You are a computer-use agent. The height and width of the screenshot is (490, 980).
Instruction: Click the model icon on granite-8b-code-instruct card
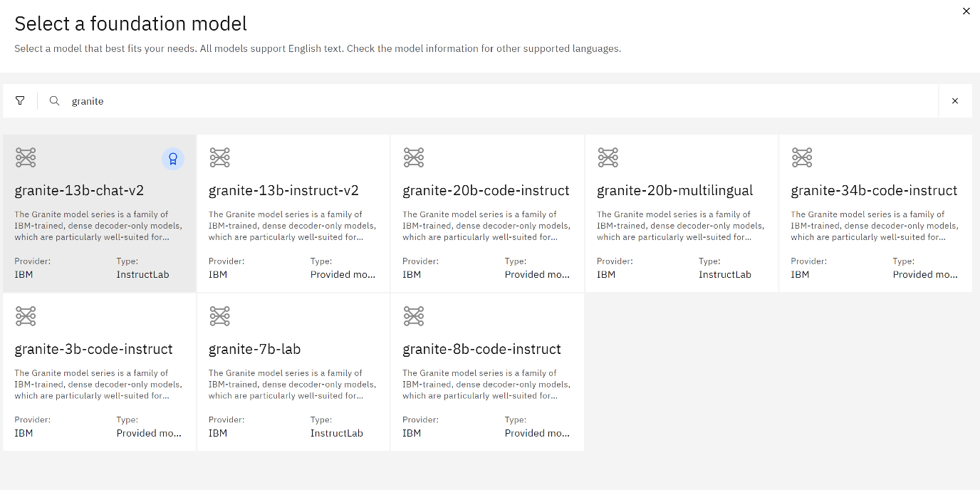414,316
